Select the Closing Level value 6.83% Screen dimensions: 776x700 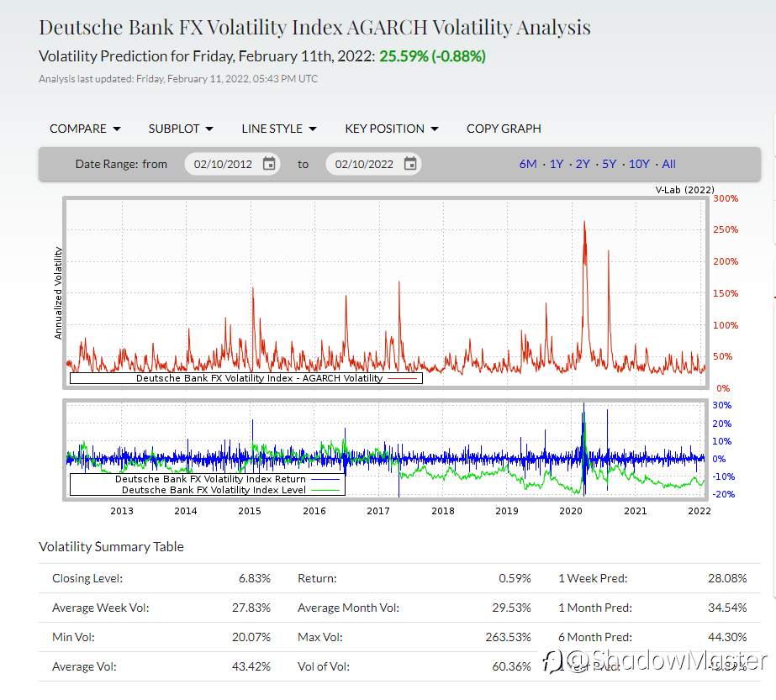pos(255,578)
